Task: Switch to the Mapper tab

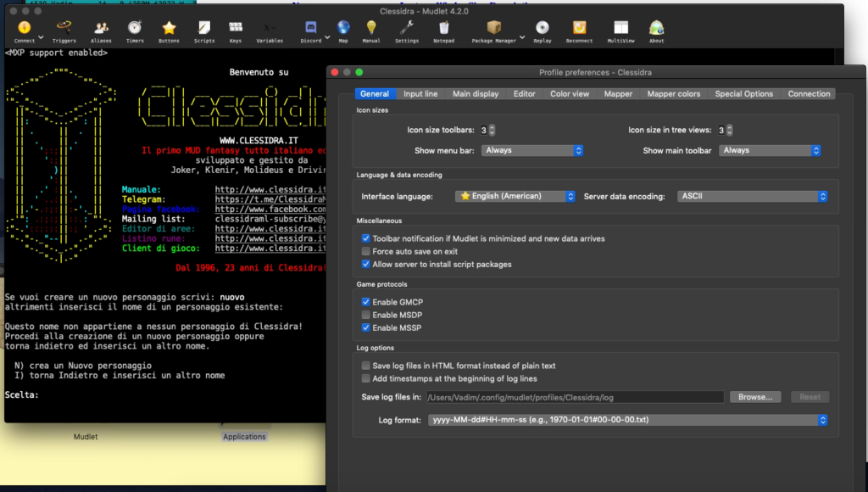Action: (618, 94)
